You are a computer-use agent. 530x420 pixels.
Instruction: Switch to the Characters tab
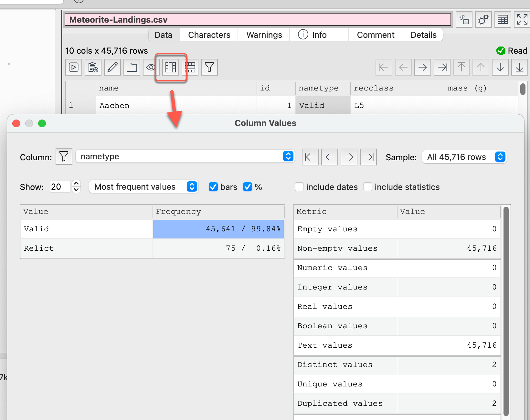pyautogui.click(x=209, y=35)
